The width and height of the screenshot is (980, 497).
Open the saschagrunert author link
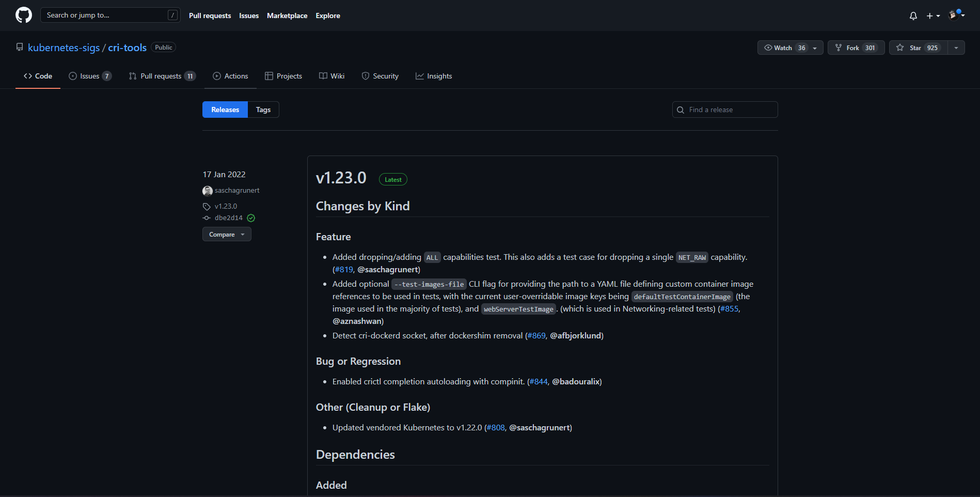click(237, 191)
